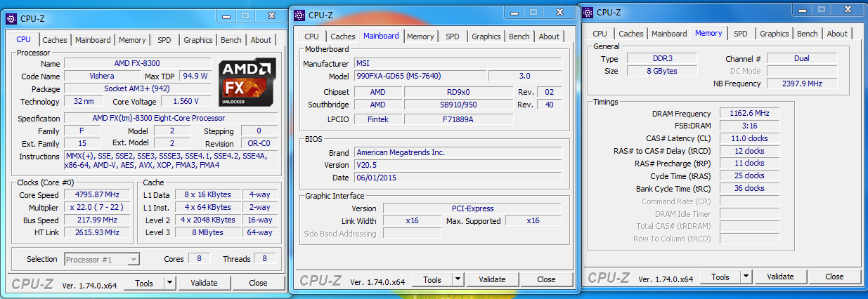Click the NB Frequency value 2397.9 MHz
Image resolution: width=868 pixels, height=299 pixels.
pyautogui.click(x=801, y=84)
